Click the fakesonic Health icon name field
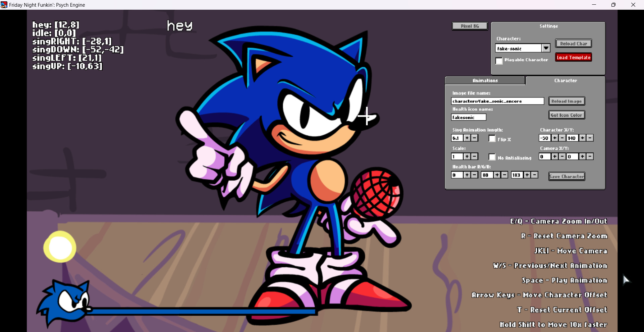Image resolution: width=644 pixels, height=332 pixels. pyautogui.click(x=468, y=117)
